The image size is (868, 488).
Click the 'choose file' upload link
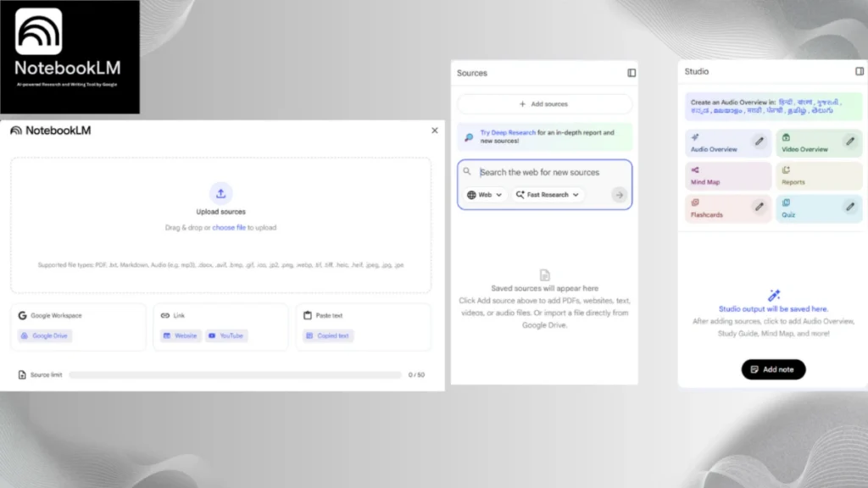coord(229,228)
